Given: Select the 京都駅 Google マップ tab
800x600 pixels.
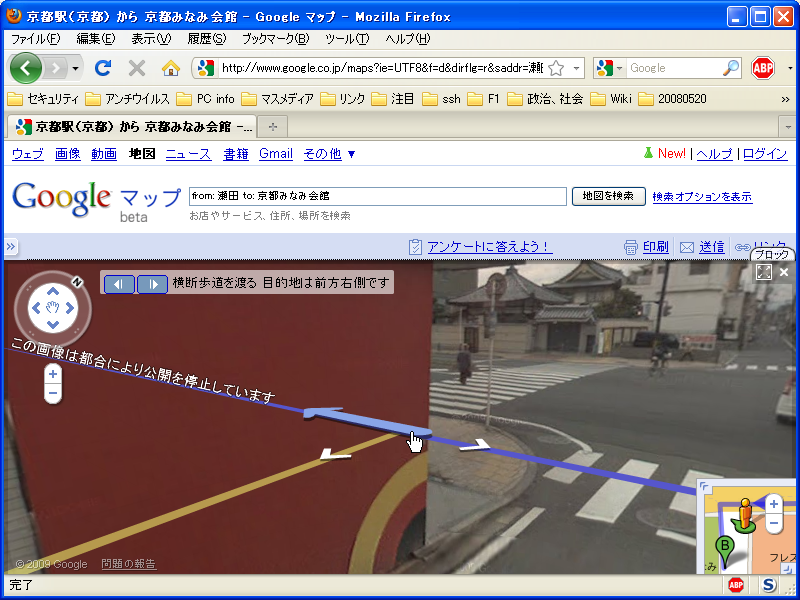Looking at the screenshot, I should 134,127.
